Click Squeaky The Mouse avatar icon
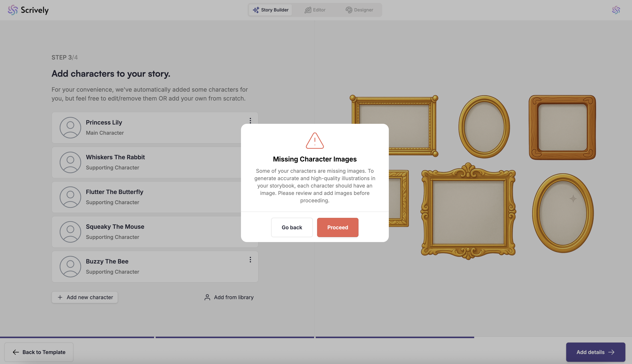Viewport: 632px width, 364px height. (x=70, y=232)
